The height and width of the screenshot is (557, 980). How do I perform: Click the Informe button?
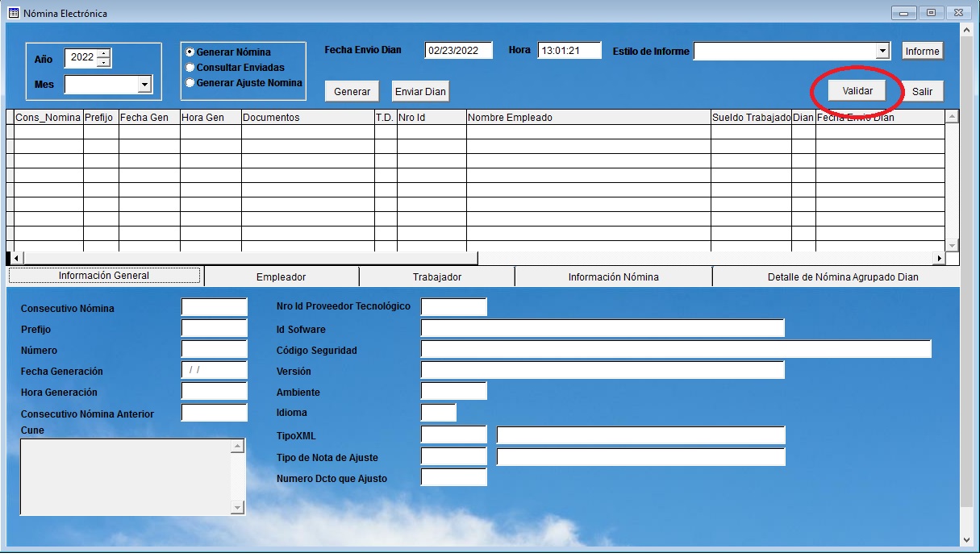coord(922,51)
